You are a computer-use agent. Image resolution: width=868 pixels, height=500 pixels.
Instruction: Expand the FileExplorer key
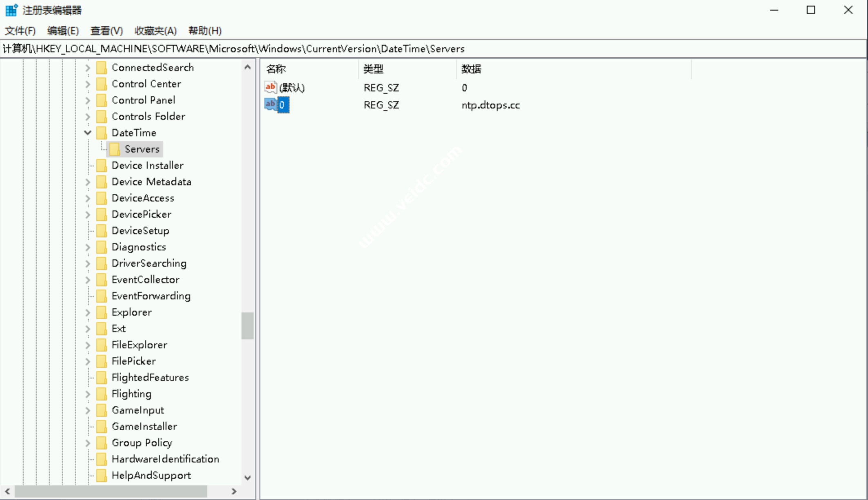(87, 345)
